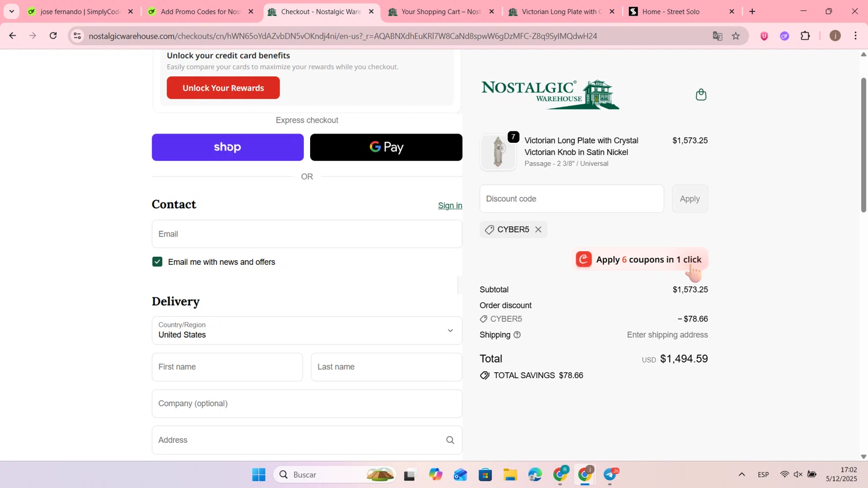
Task: Click the search icon in Address field
Action: pos(450,441)
